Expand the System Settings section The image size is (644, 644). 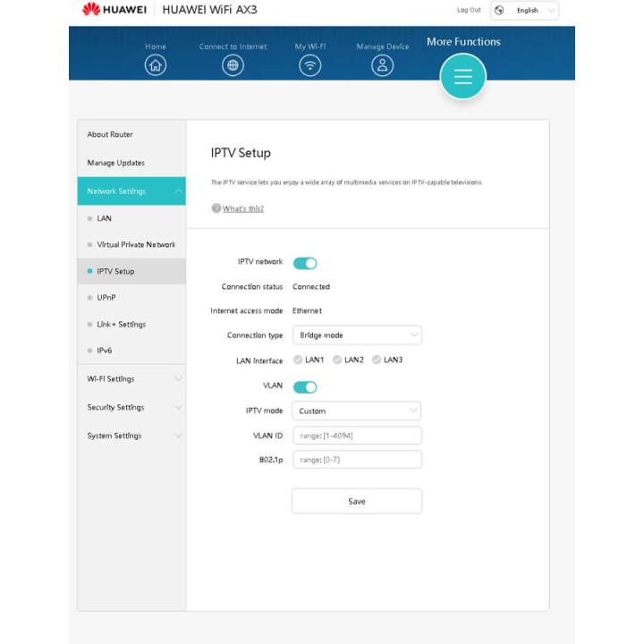click(x=131, y=436)
